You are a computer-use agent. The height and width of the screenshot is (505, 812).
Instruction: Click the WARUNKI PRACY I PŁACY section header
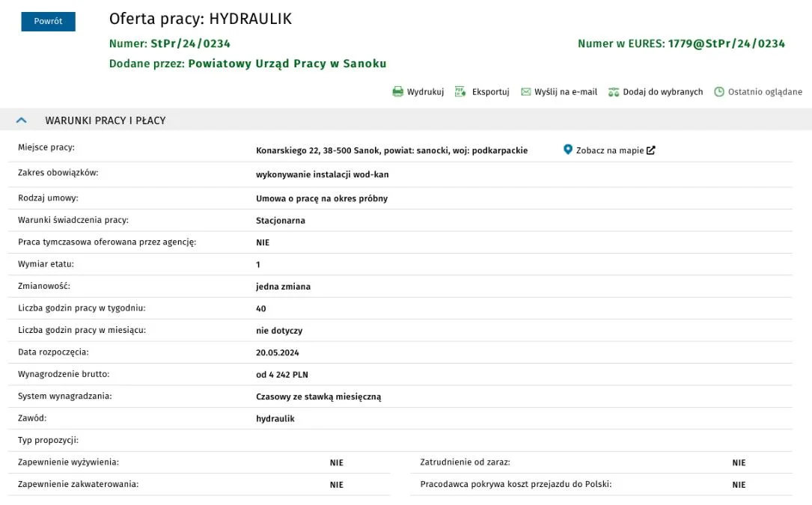406,120
